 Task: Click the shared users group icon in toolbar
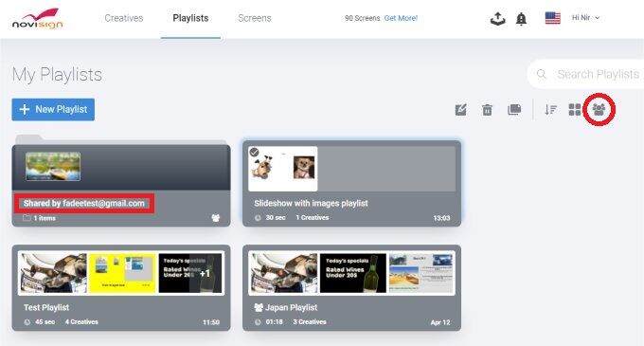tap(599, 109)
